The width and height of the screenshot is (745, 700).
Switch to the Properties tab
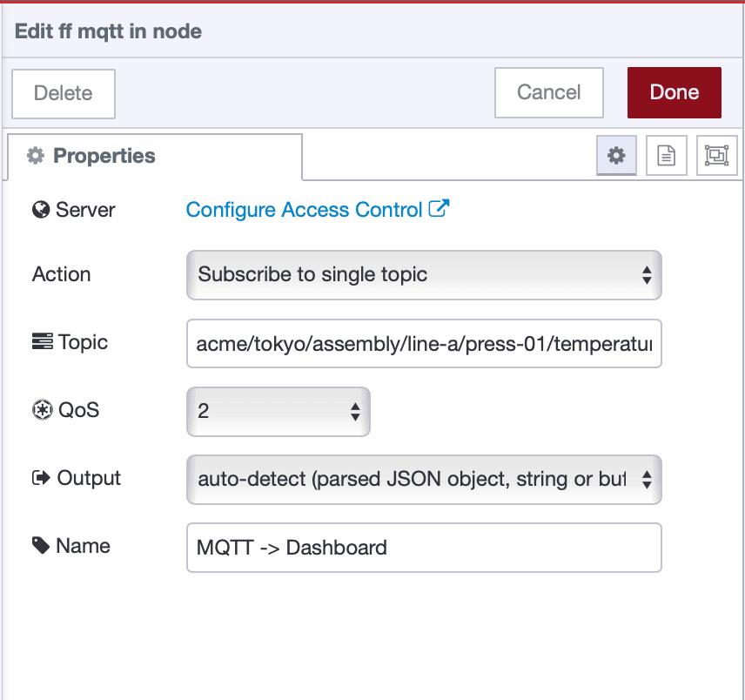(104, 156)
